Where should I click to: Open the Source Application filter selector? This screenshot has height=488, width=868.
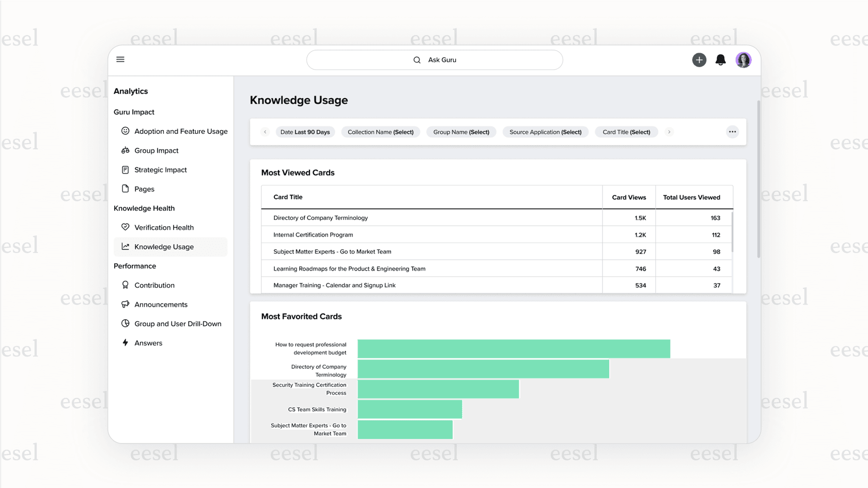click(545, 132)
